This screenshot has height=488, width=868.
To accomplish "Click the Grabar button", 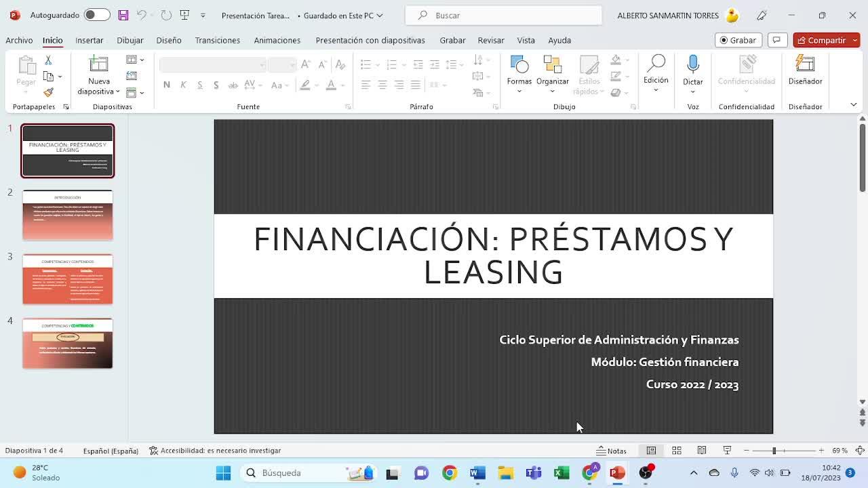I will [738, 40].
